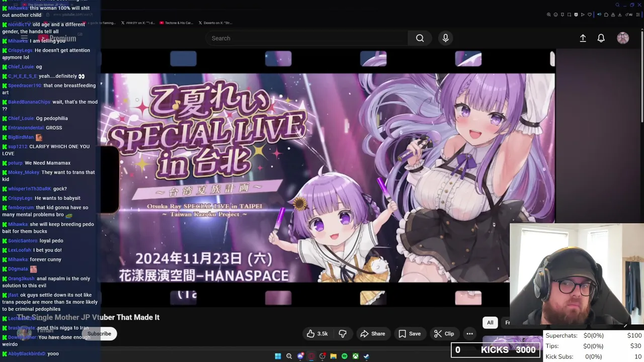Click chat username 'Mokey_Mokey'

(x=24, y=172)
